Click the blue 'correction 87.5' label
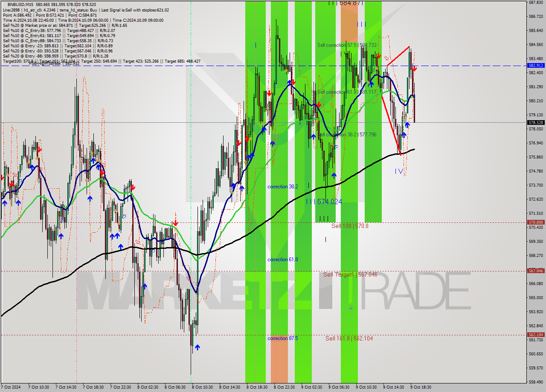The height and width of the screenshot is (392, 546). tap(283, 338)
